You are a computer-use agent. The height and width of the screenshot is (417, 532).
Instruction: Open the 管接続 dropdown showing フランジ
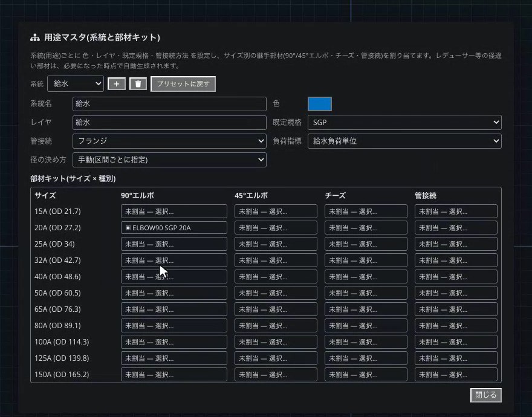pos(169,141)
